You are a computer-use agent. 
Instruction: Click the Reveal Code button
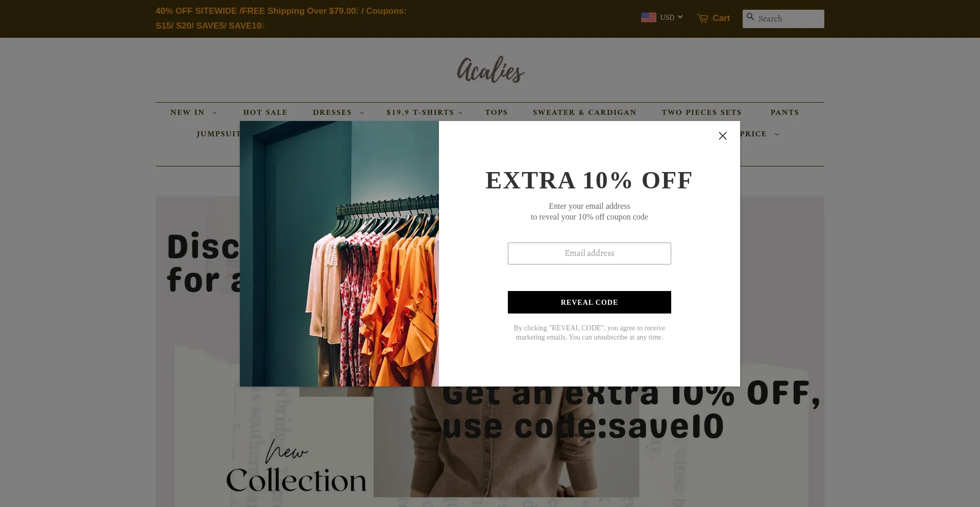(x=589, y=302)
